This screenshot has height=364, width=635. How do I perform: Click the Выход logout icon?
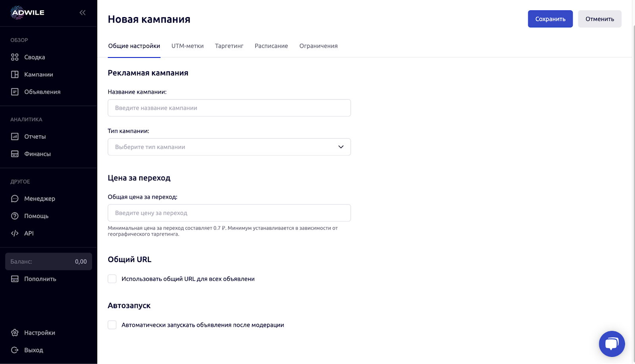point(15,350)
